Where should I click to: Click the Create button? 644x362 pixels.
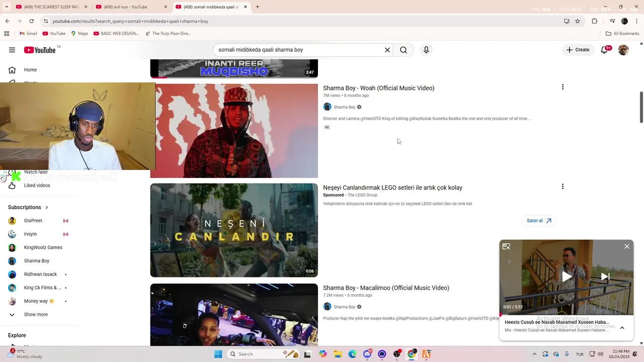coord(578,50)
